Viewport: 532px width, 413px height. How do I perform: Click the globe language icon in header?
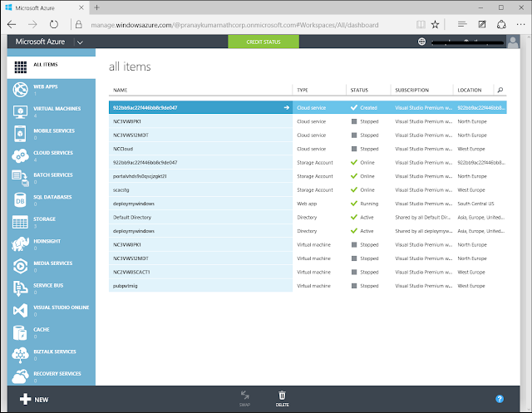coord(421,42)
